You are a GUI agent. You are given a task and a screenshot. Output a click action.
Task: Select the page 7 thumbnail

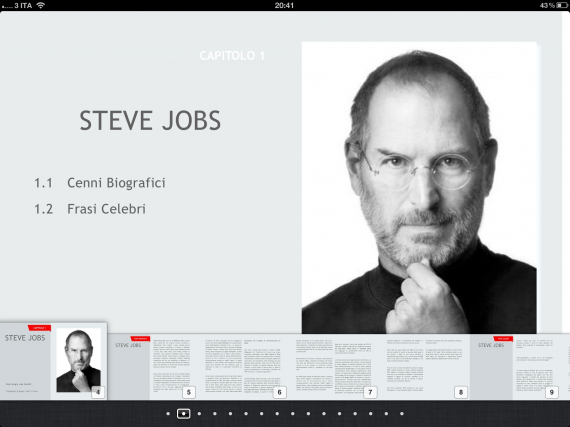pyautogui.click(x=334, y=367)
